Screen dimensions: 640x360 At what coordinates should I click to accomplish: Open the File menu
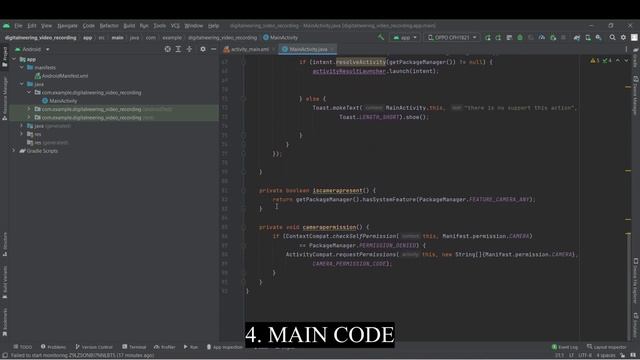coord(18,25)
